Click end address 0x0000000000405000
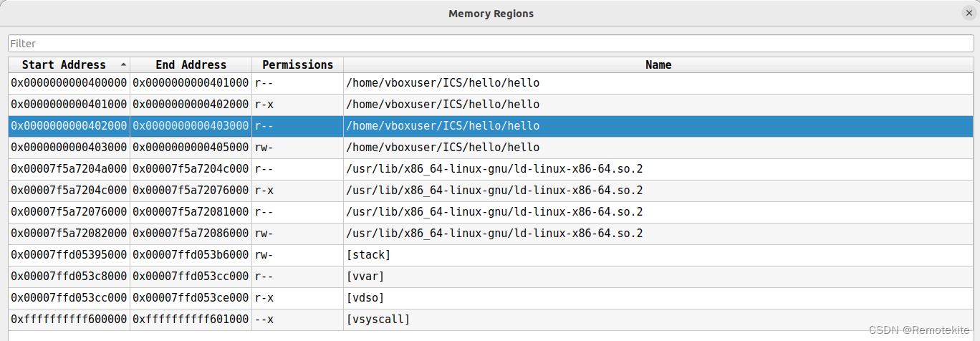This screenshot has width=980, height=341. (191, 148)
